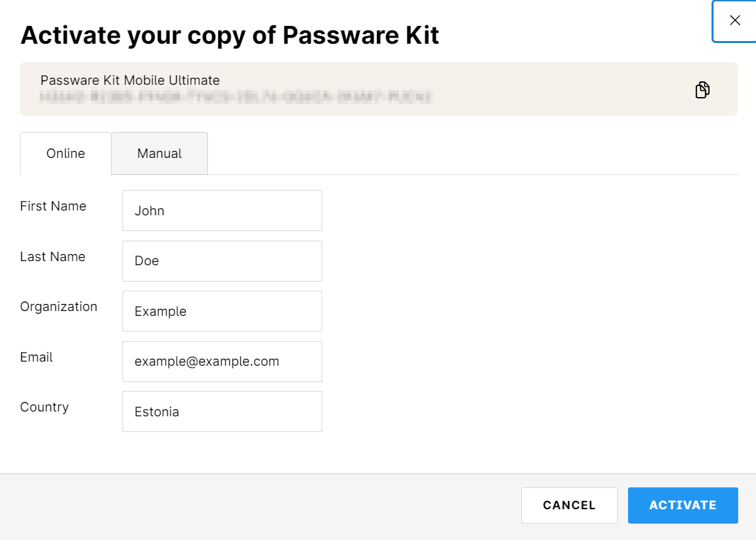This screenshot has width=756, height=540.
Task: Select the Organization label
Action: 59,307
